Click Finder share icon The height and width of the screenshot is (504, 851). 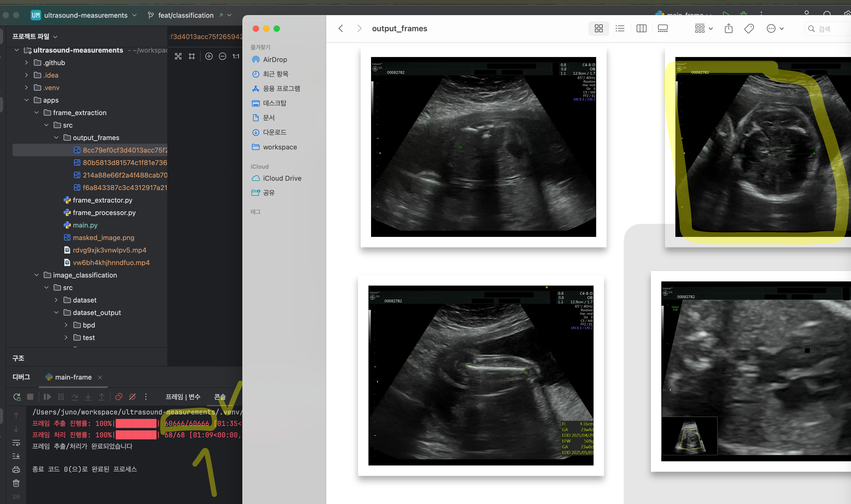pos(728,29)
